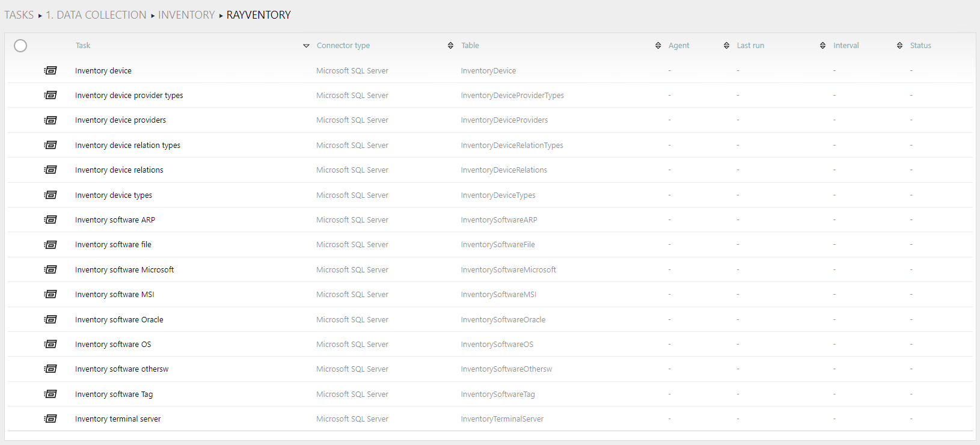This screenshot has width=980, height=445.
Task: Click the InventoryDeviceTypes table cell
Action: (498, 195)
